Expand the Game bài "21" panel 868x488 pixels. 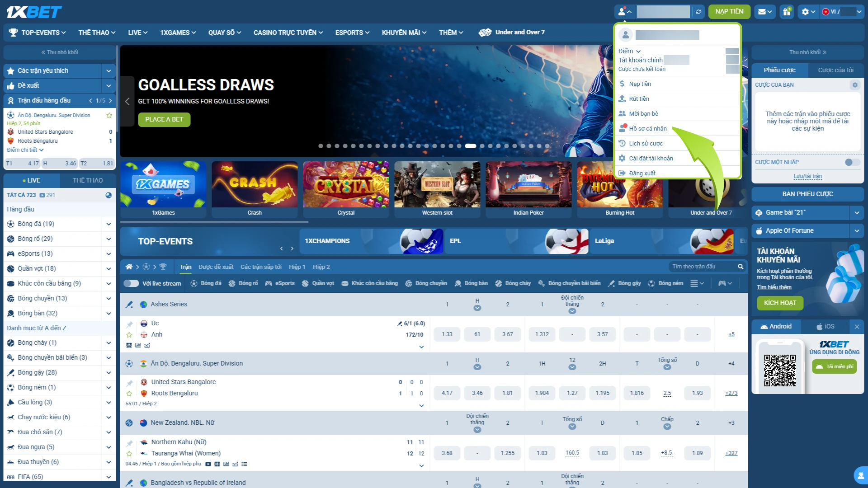[x=857, y=212]
